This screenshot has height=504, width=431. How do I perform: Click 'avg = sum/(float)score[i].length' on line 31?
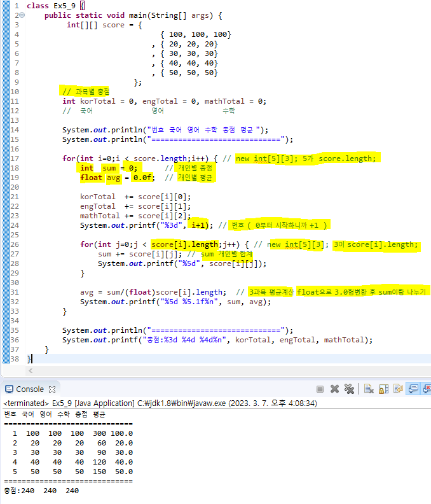(153, 292)
